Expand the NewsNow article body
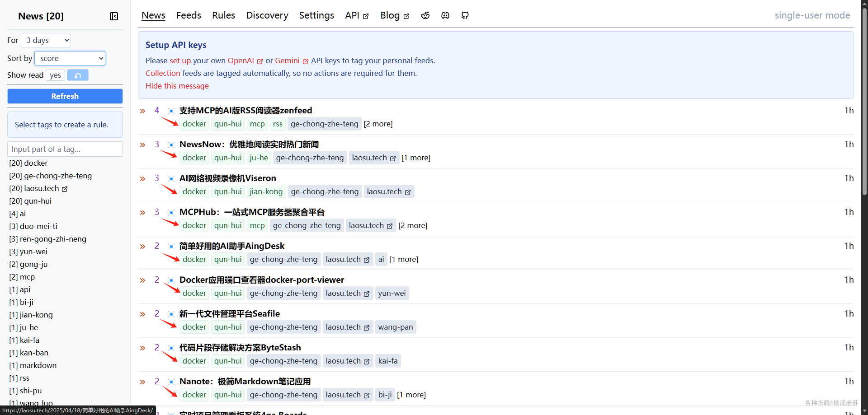This screenshot has height=415, width=868. pos(142,145)
